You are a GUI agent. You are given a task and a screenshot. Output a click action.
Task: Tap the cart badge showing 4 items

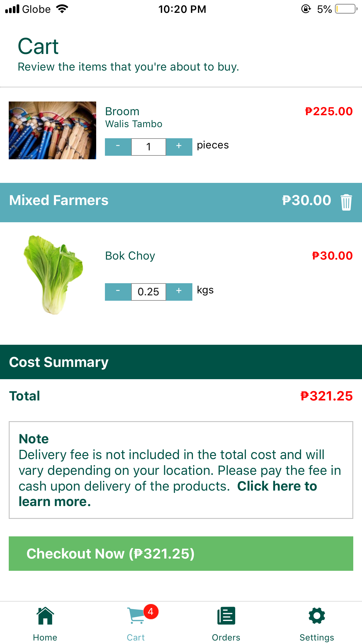point(151,612)
